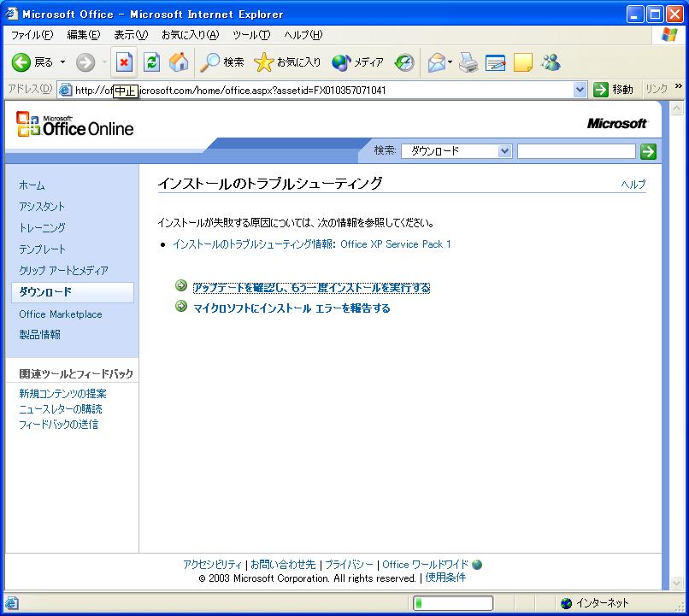Open the ヘルプ(H) menu
The image size is (689, 616).
click(303, 35)
